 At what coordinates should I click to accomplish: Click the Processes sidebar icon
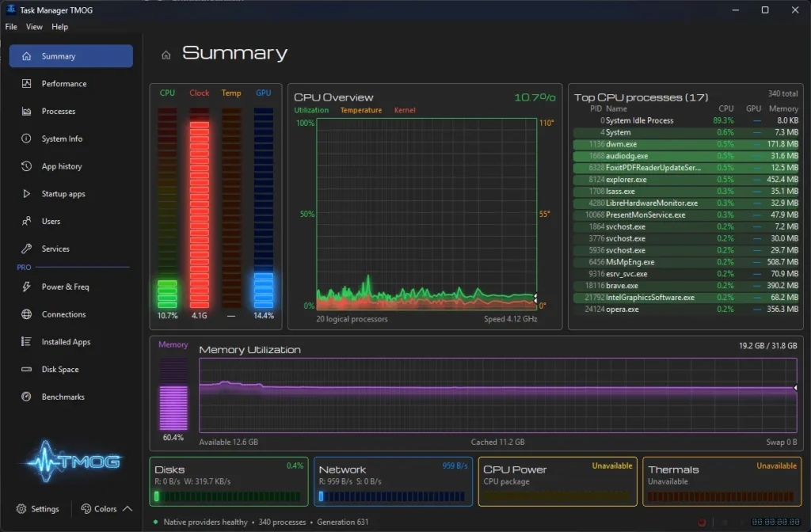tap(26, 111)
